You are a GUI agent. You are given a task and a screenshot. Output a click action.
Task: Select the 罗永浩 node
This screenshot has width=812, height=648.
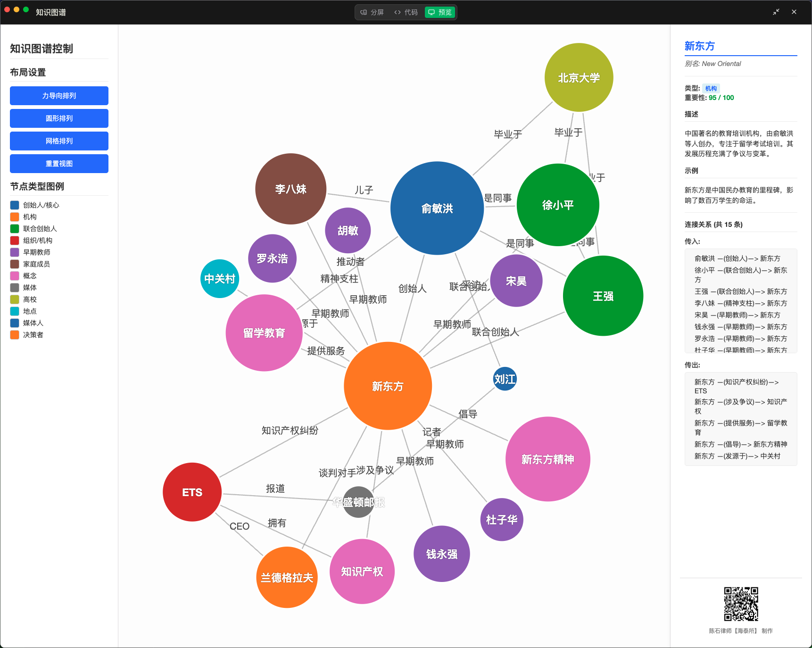(273, 258)
